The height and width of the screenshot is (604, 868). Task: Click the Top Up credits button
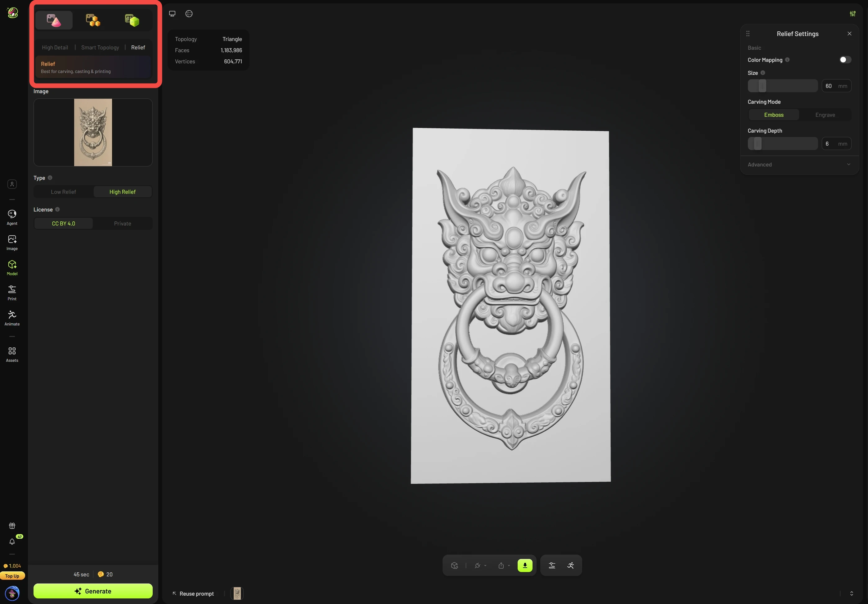point(12,576)
